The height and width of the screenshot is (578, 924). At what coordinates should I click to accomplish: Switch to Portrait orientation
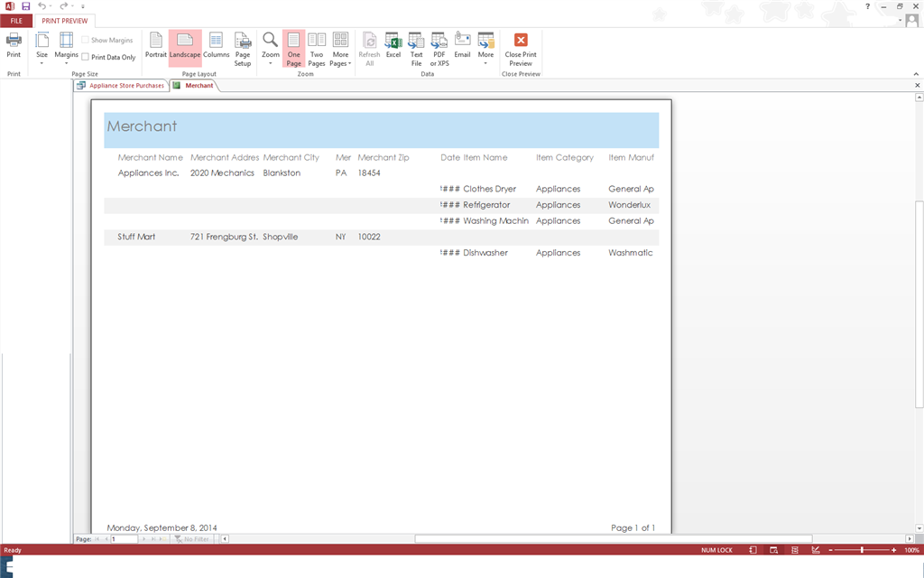(156, 45)
